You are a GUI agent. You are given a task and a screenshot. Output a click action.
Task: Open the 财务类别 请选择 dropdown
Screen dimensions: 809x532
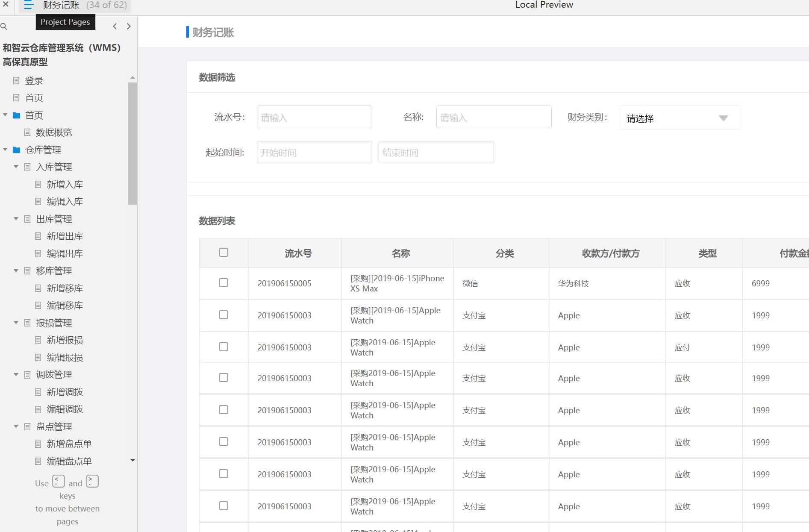coord(680,118)
